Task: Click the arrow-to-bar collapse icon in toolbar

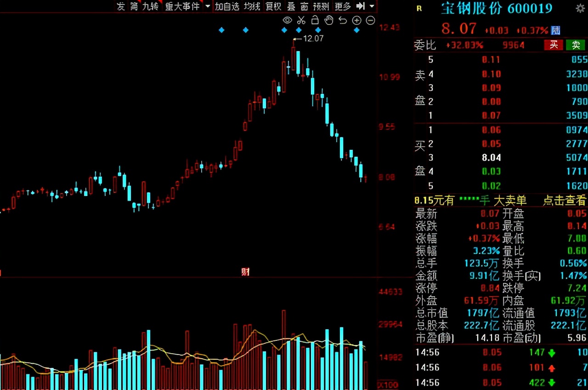Action: point(361,6)
